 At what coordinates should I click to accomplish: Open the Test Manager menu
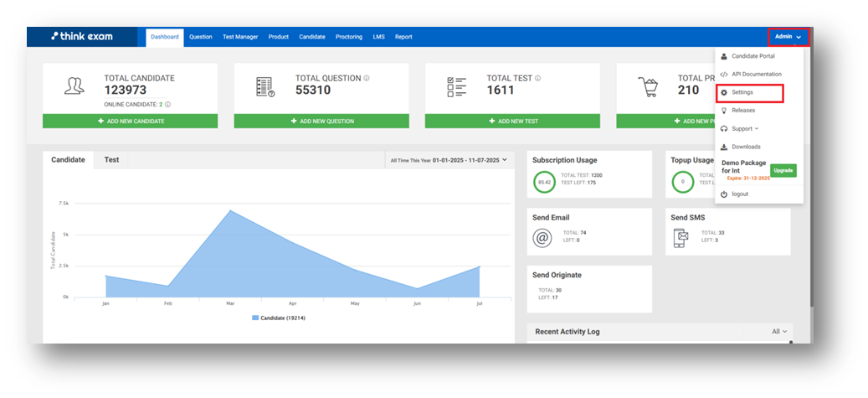point(240,37)
